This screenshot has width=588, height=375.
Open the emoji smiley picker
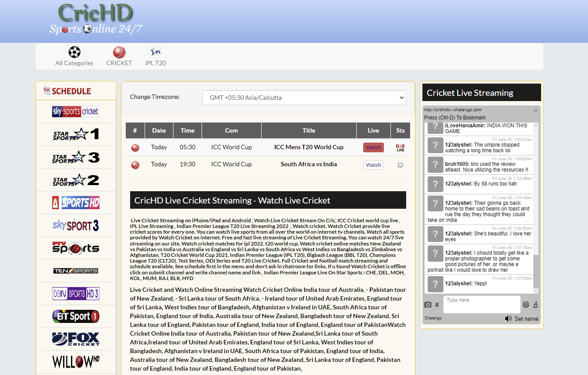tap(526, 305)
